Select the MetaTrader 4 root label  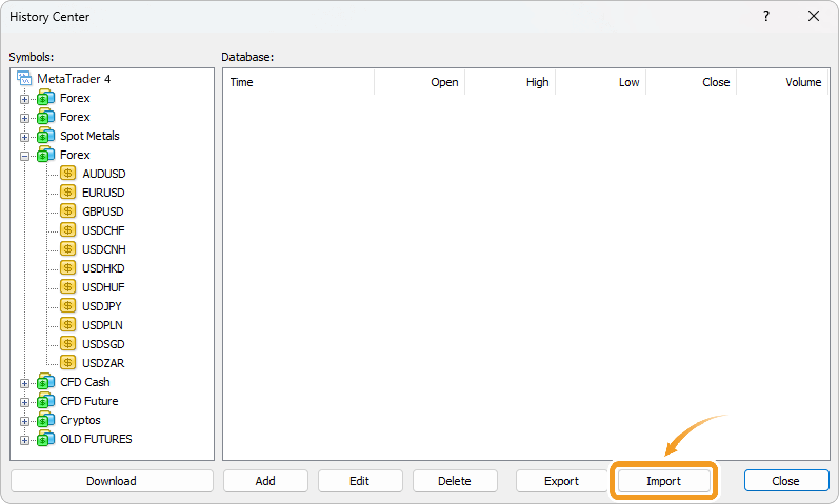point(74,79)
